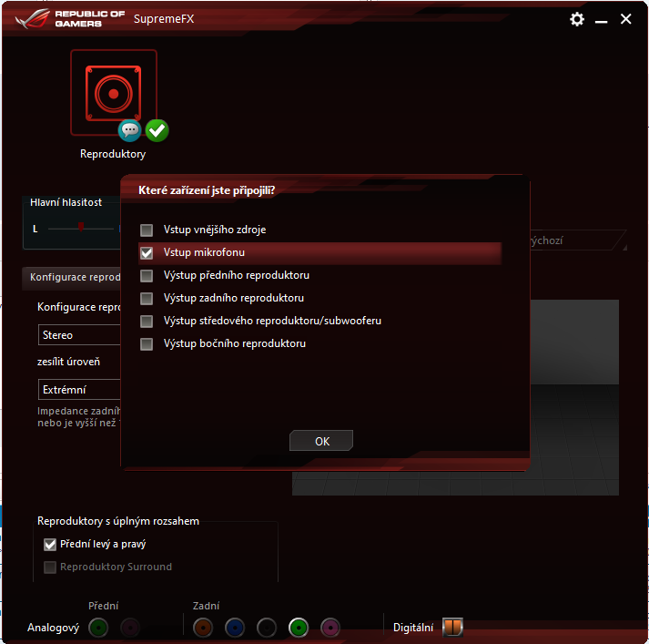Image resolution: width=649 pixels, height=644 pixels.
Task: Click the Analogový label
Action: 53,628
